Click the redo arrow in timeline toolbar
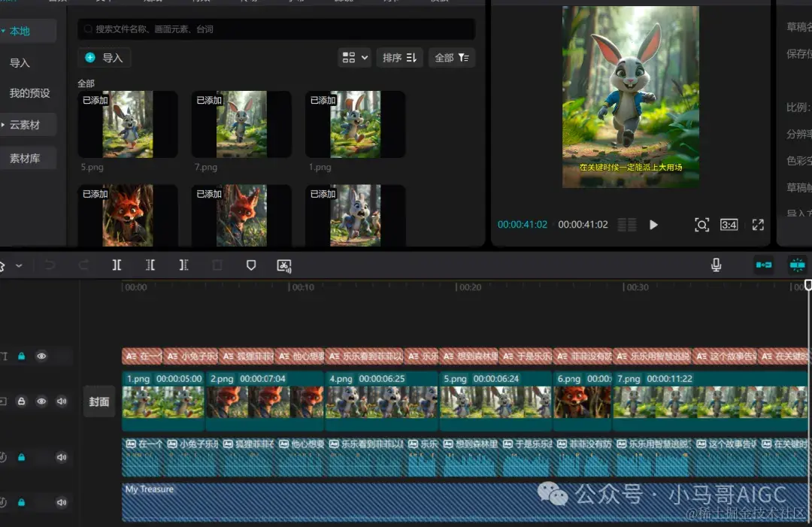This screenshot has height=527, width=812. [83, 265]
